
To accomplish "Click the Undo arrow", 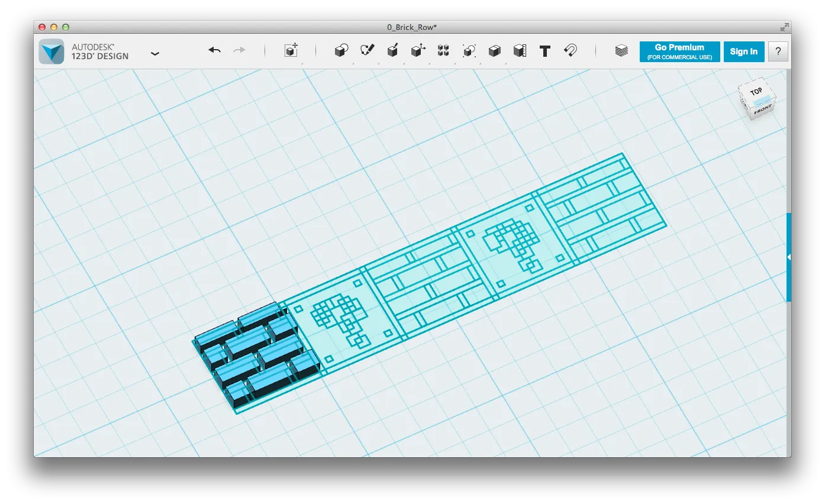I will [x=214, y=51].
